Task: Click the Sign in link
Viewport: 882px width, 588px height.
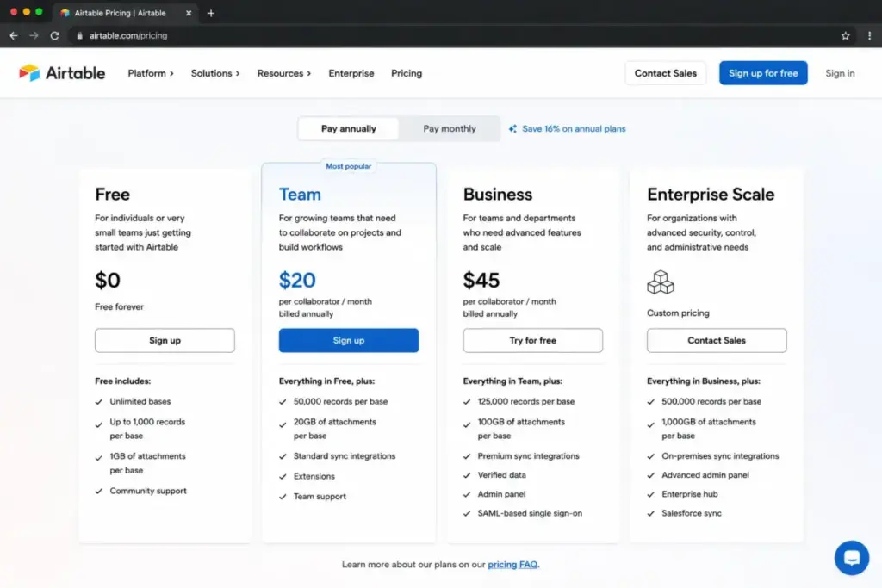Action: [840, 73]
